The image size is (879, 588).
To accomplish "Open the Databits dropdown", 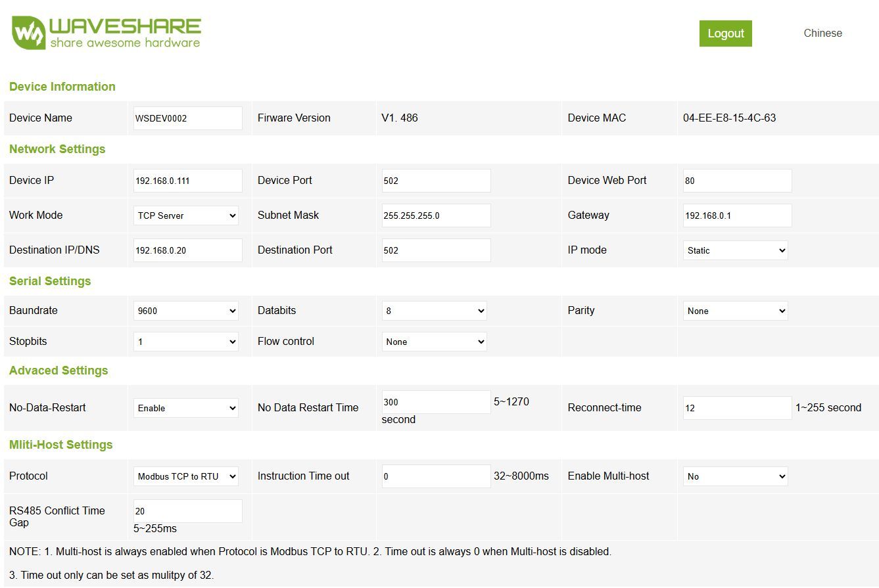I will coord(434,311).
